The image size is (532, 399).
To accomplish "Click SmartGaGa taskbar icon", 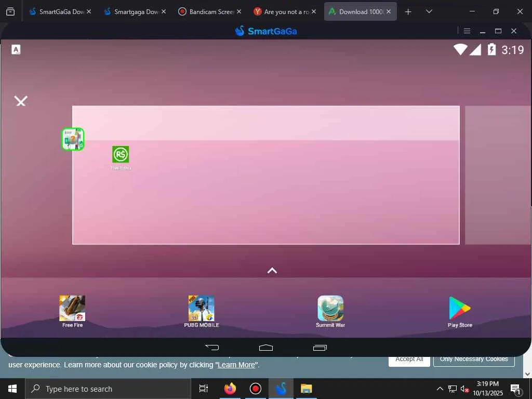I will point(281,389).
